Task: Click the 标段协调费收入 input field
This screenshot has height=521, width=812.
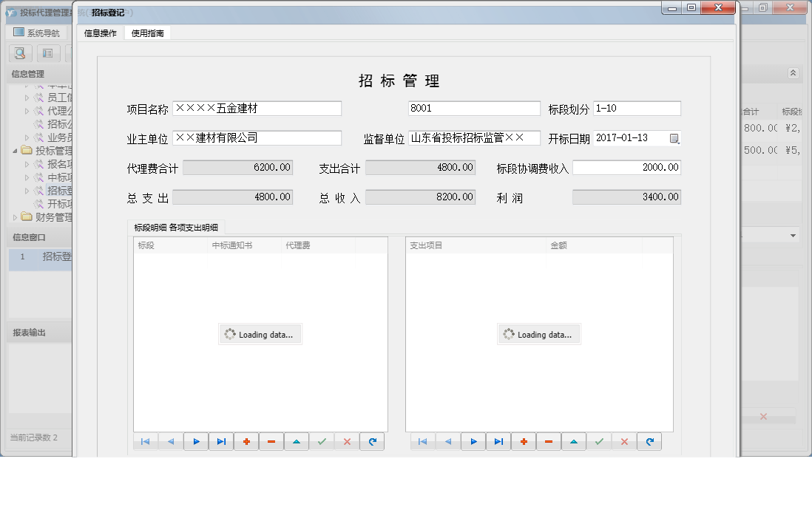Action: 626,168
